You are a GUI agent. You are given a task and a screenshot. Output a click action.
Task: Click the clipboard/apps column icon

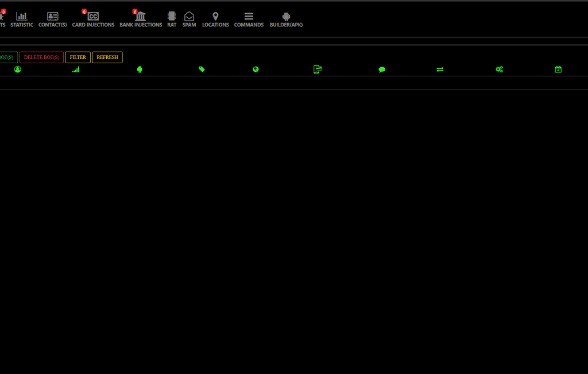[x=318, y=69]
